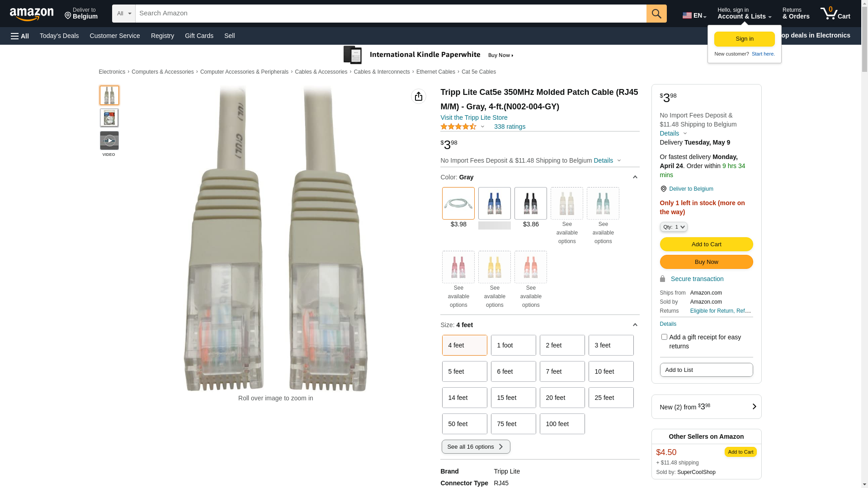This screenshot has width=868, height=488.
Task: Play the product video thumbnail
Action: (x=109, y=141)
